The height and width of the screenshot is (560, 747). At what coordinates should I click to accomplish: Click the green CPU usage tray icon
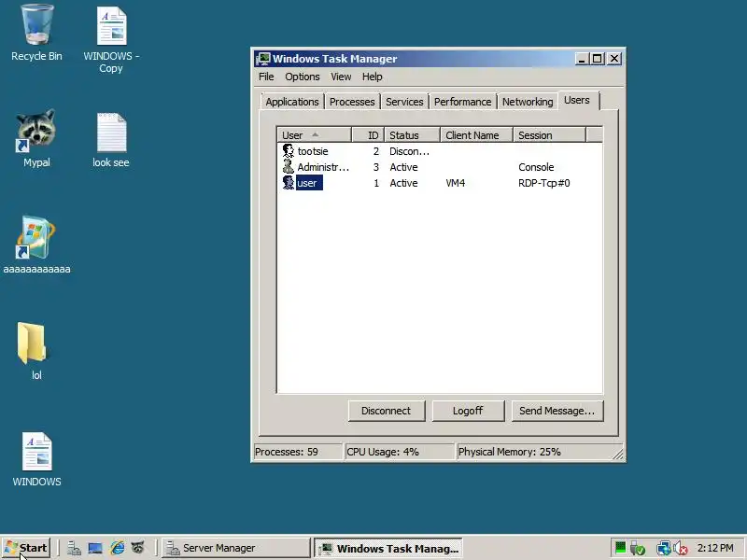[x=620, y=548]
